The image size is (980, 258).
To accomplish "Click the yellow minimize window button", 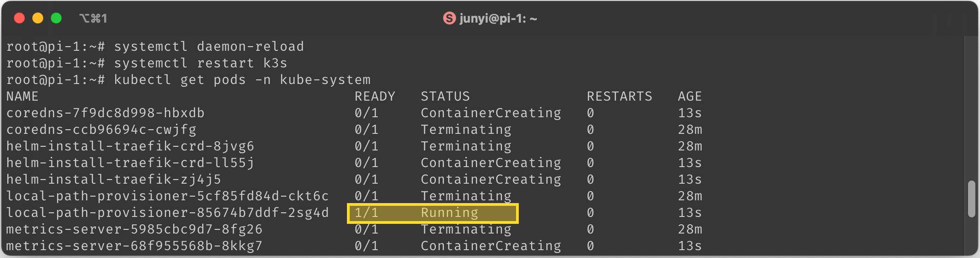I will coord(38,18).
